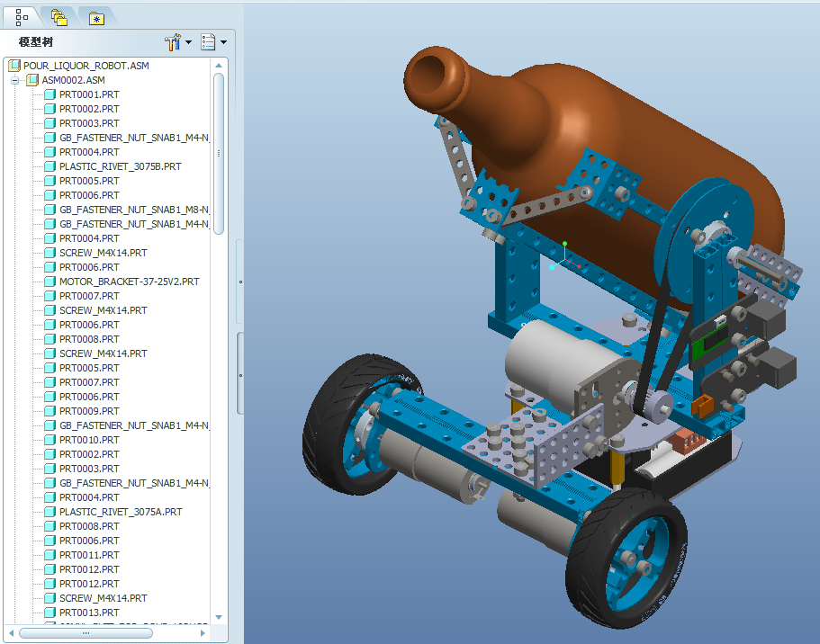Click the ASM0002.ASM assembly icon
The image size is (820, 644).
click(x=32, y=80)
